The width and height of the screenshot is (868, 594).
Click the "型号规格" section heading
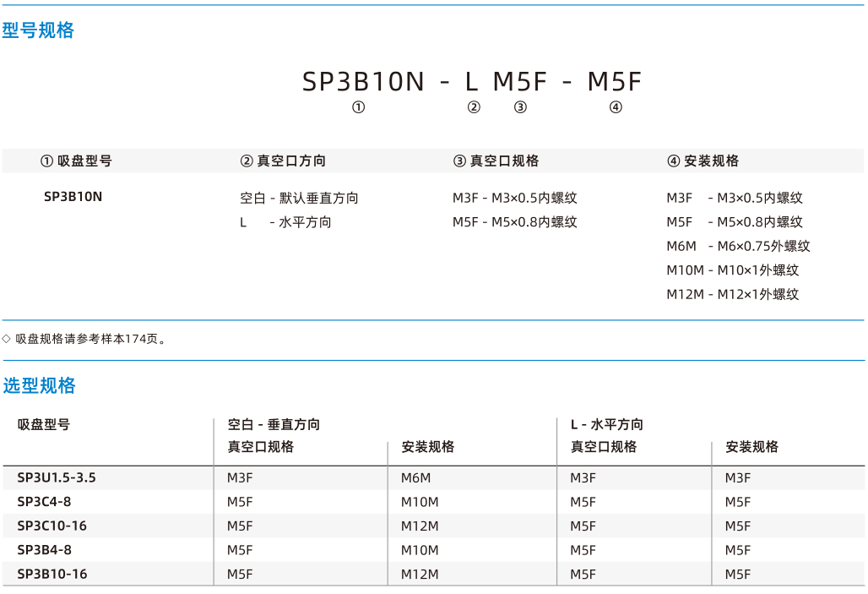tap(38, 30)
